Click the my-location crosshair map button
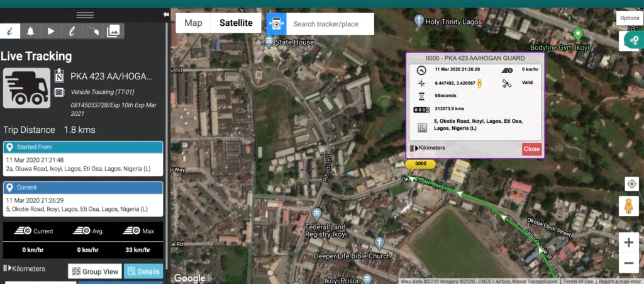 pos(631,183)
